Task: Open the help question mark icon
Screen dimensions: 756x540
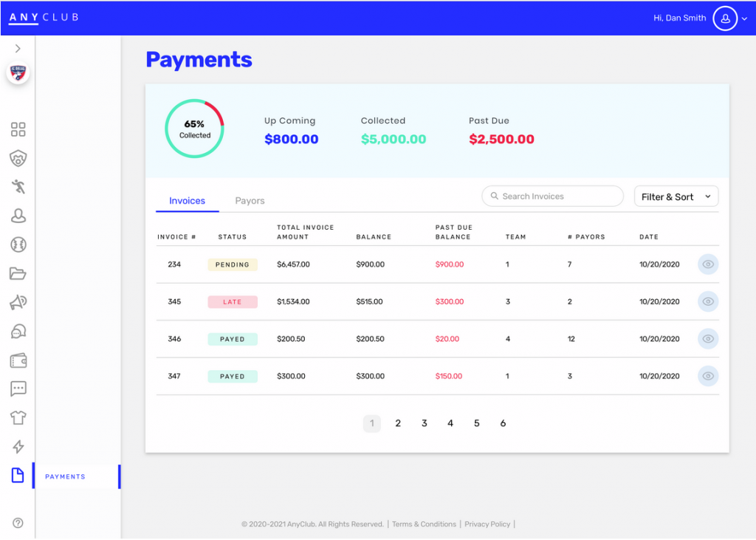Action: tap(18, 522)
